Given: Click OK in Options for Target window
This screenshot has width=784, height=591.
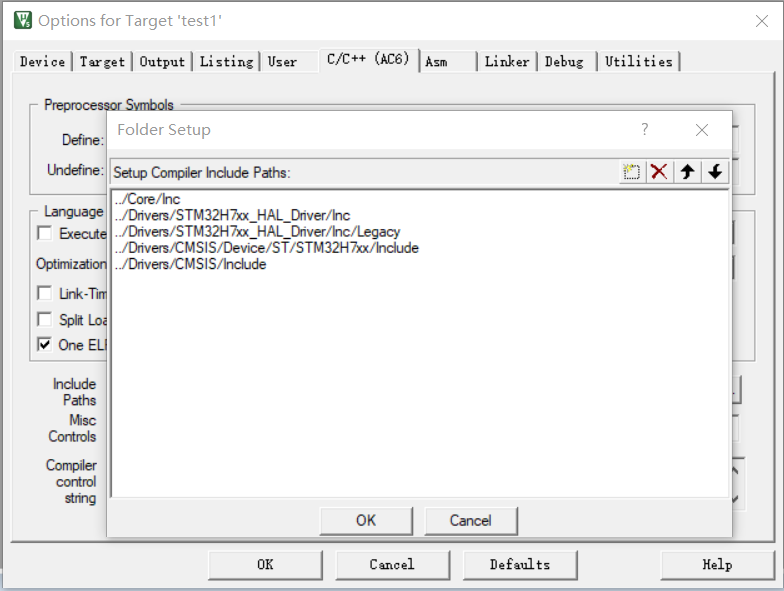Looking at the screenshot, I should click(x=265, y=565).
